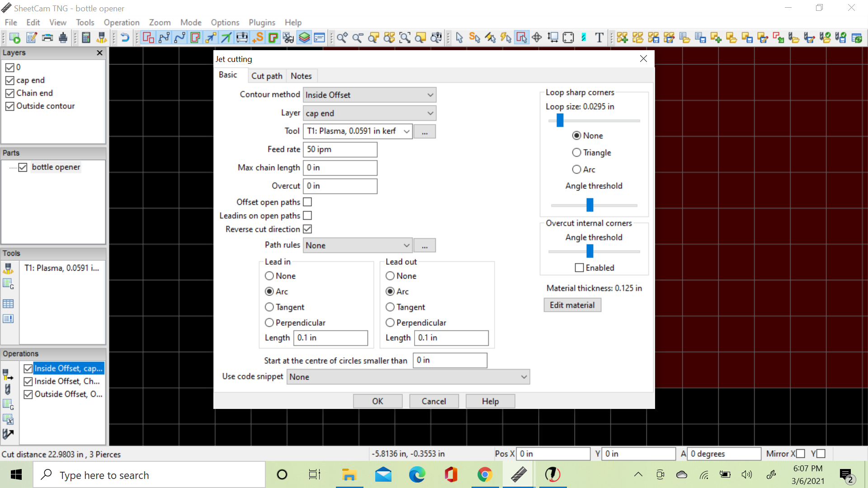Select Perpendicular in the Lead out group
The image size is (868, 488).
390,323
